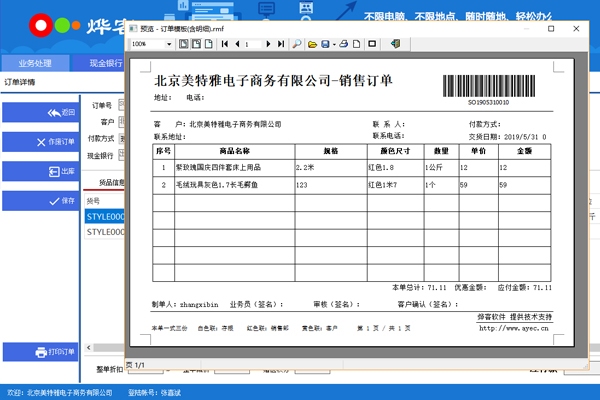
Task: Click the page number field in preview toolbar
Action: tap(253, 44)
